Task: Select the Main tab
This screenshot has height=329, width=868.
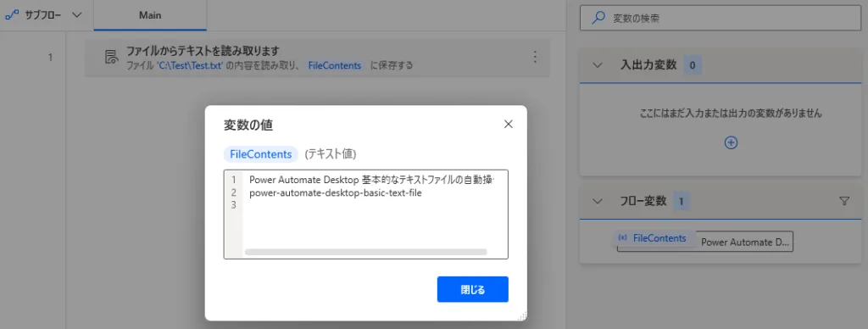Action: [150, 15]
